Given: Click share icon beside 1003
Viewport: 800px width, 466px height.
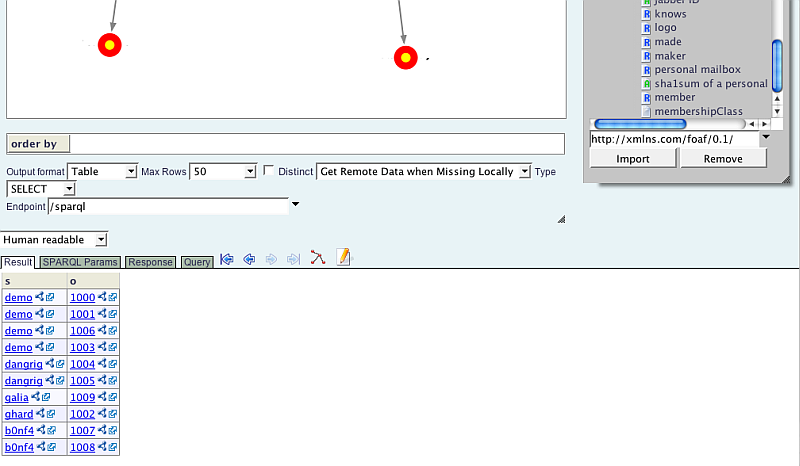Looking at the screenshot, I should coord(102,347).
